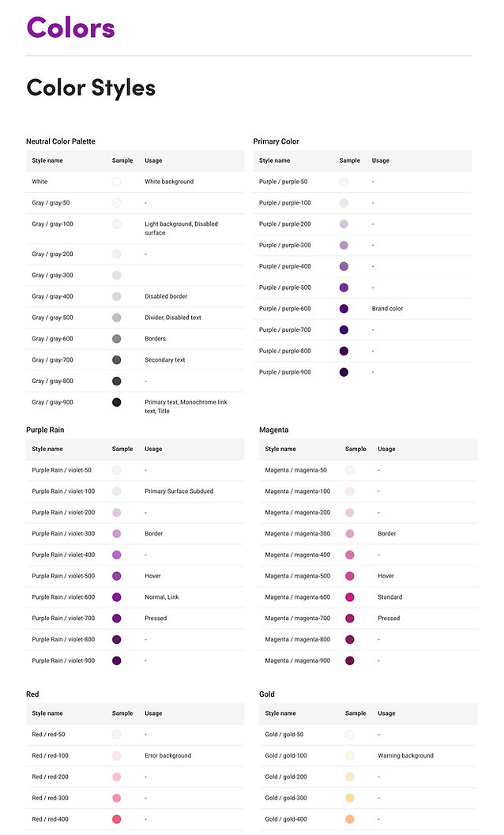Select the Red / red-400 color swatch
504x835 pixels.
coord(117,819)
